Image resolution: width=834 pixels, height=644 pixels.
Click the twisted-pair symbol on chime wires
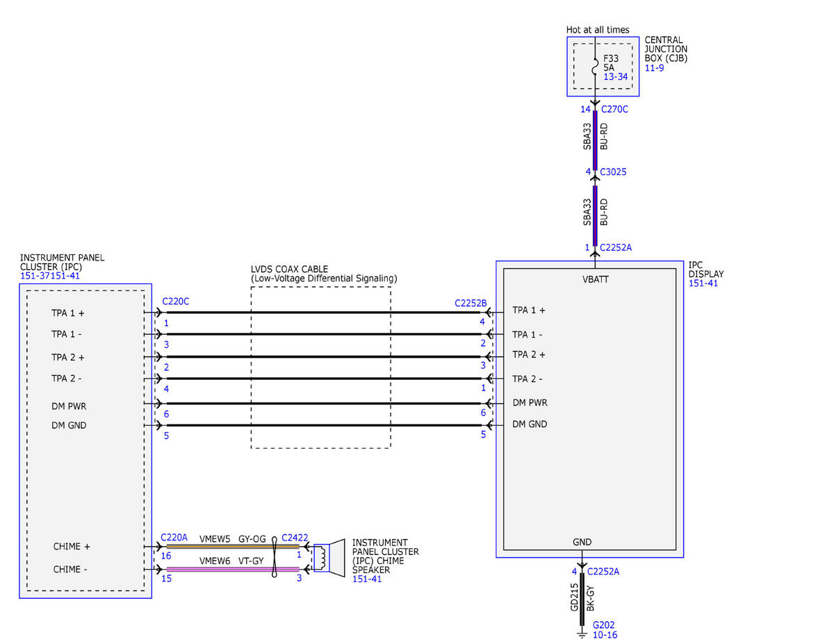coord(276,557)
